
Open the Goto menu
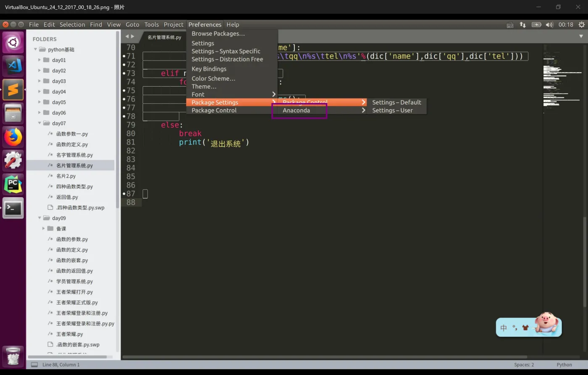tap(132, 24)
